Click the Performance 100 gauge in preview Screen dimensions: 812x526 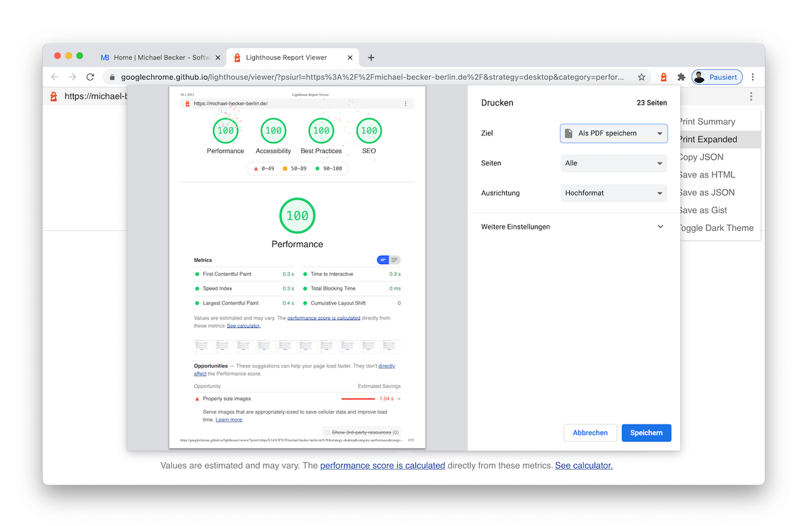pos(225,131)
